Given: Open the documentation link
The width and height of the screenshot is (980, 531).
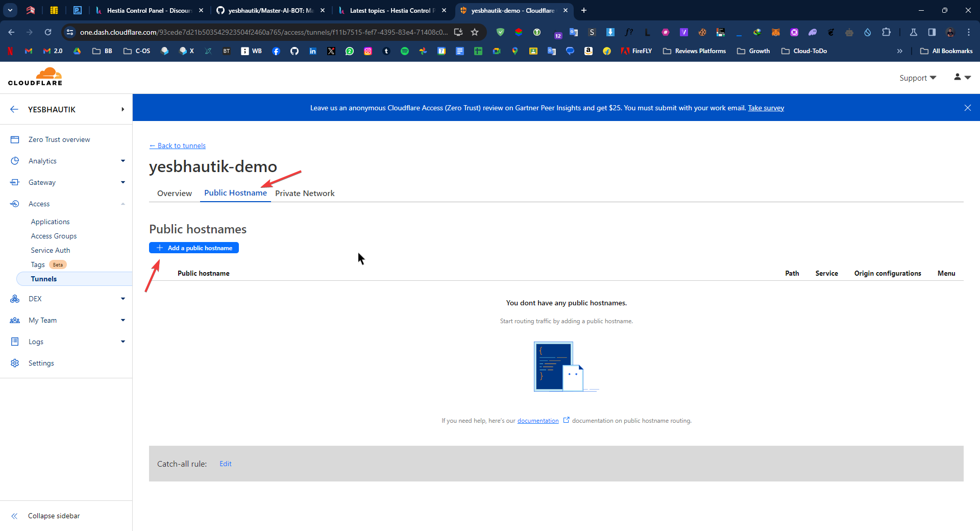Looking at the screenshot, I should pyautogui.click(x=538, y=421).
